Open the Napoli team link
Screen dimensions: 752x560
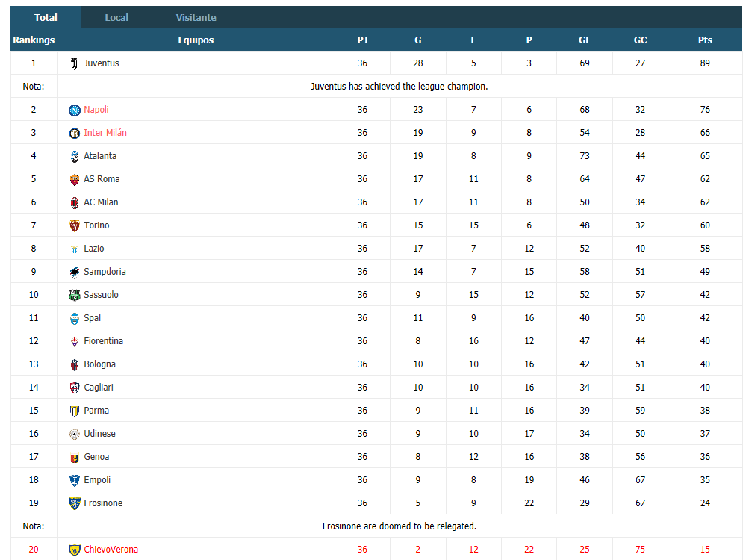96,110
